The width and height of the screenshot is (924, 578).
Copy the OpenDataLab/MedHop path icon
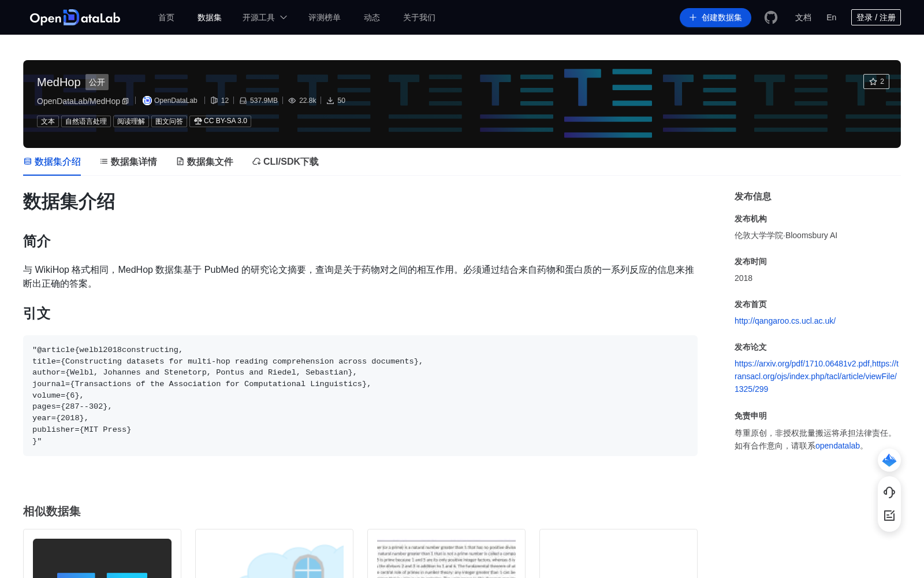tap(125, 102)
